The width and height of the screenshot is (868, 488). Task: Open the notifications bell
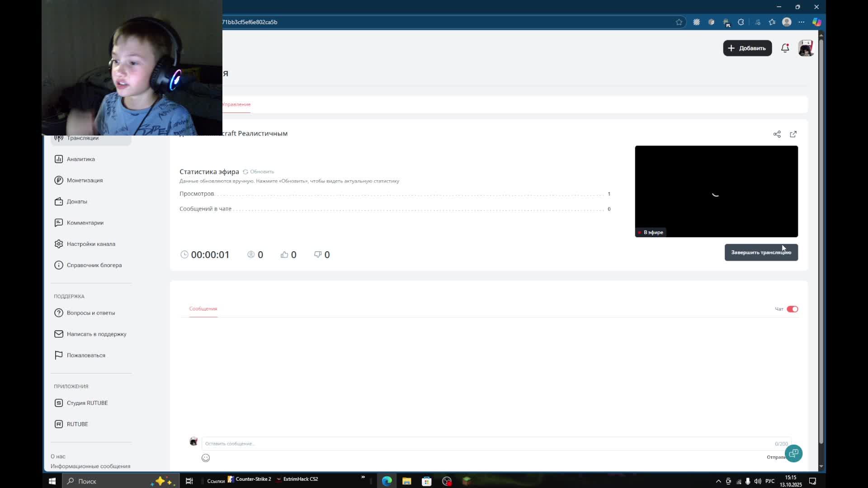tap(785, 48)
